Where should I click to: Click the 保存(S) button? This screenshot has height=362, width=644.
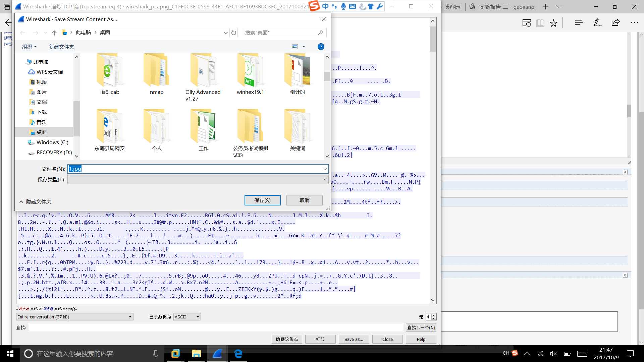[262, 200]
